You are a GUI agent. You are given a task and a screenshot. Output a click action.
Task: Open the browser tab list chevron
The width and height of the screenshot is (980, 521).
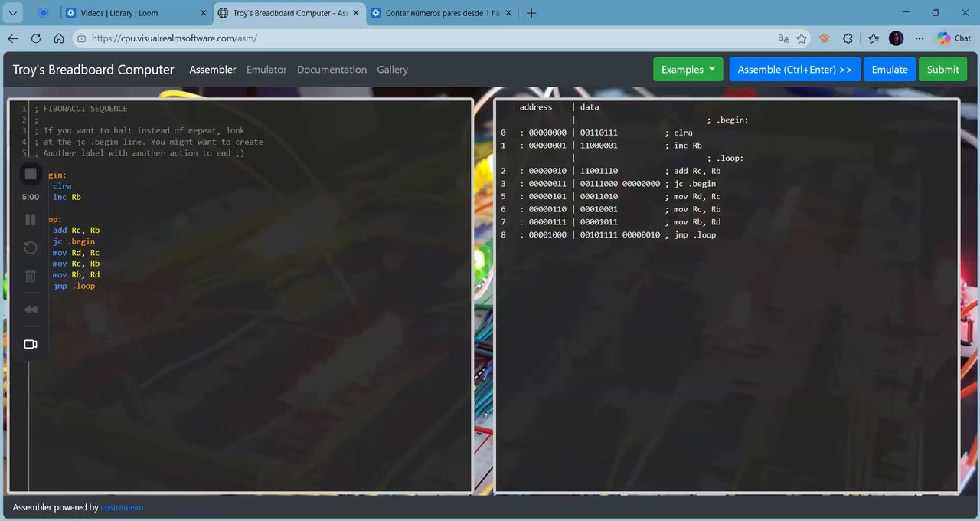(12, 13)
